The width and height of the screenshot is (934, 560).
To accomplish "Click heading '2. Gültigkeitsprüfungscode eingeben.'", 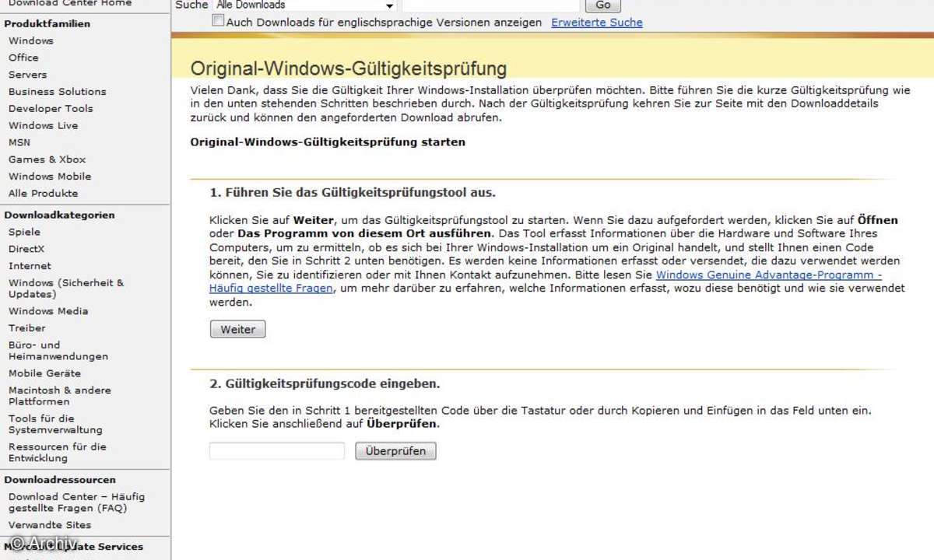I will 325,384.
